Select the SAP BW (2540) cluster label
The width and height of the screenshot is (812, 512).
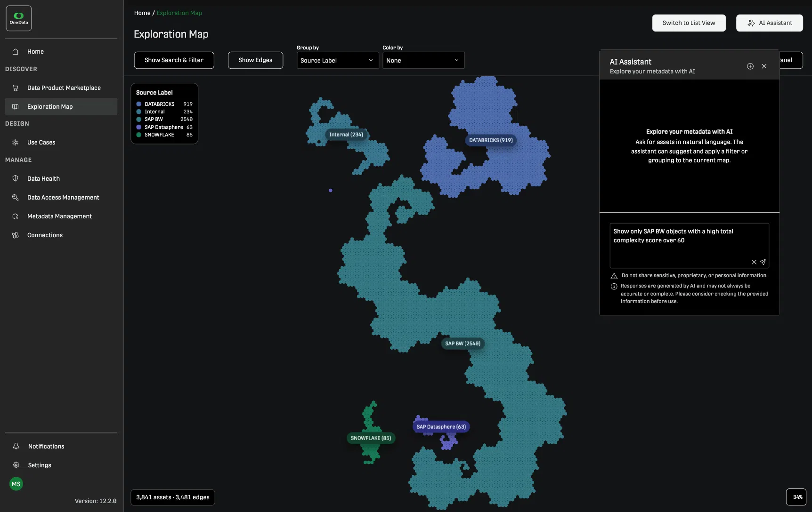pos(463,344)
